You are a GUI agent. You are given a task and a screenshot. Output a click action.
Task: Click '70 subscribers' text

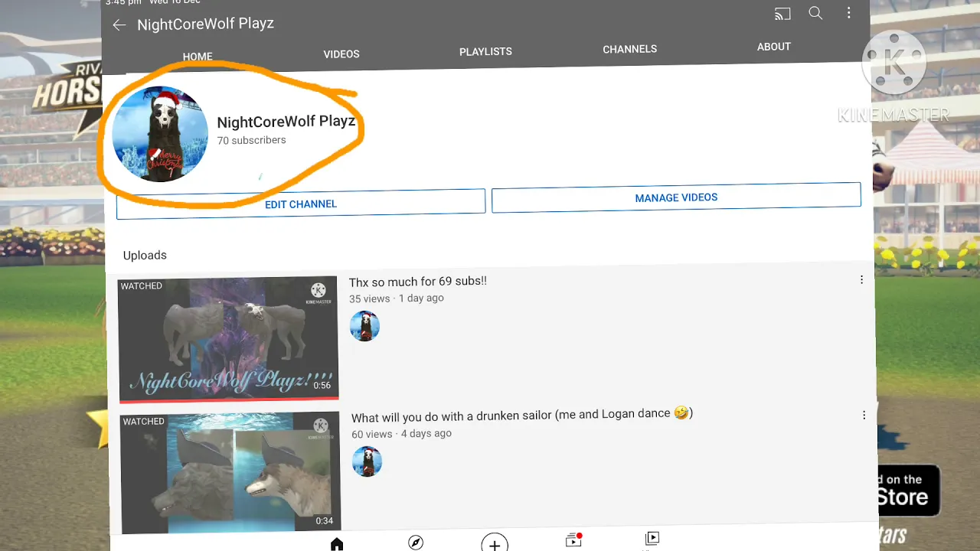tap(251, 140)
